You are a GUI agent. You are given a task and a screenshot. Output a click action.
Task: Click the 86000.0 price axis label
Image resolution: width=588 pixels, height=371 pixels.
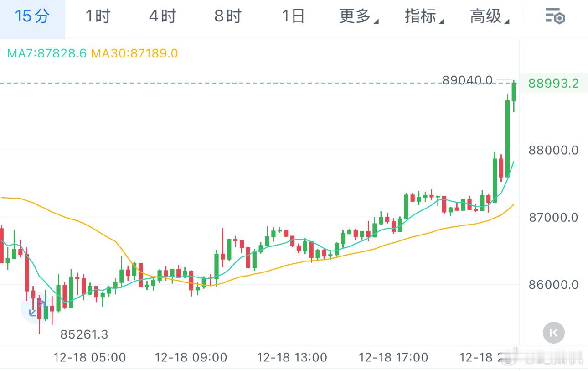click(553, 285)
